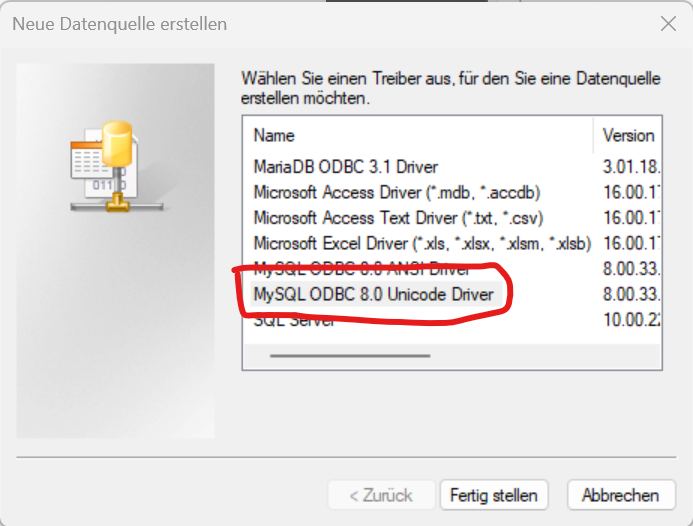Click the divider between Name and Version
This screenshot has width=693, height=526.
pos(593,135)
